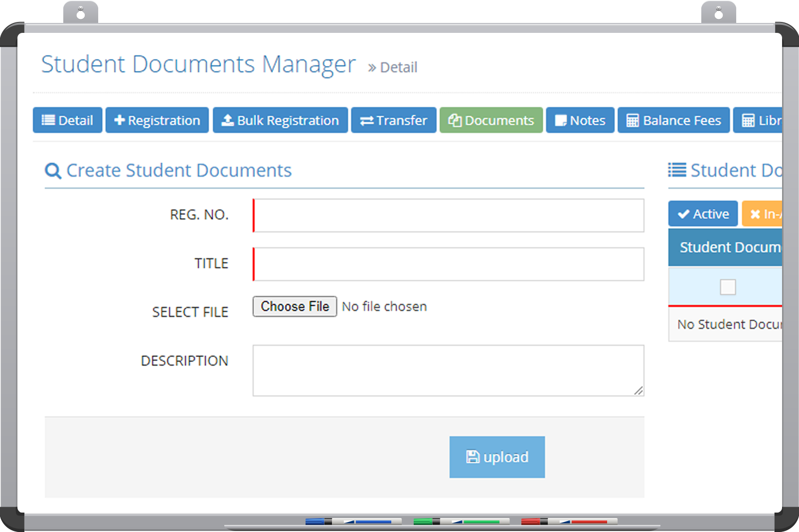Viewport: 799px width, 532px height.
Task: Open the Library tab
Action: [x=759, y=121]
